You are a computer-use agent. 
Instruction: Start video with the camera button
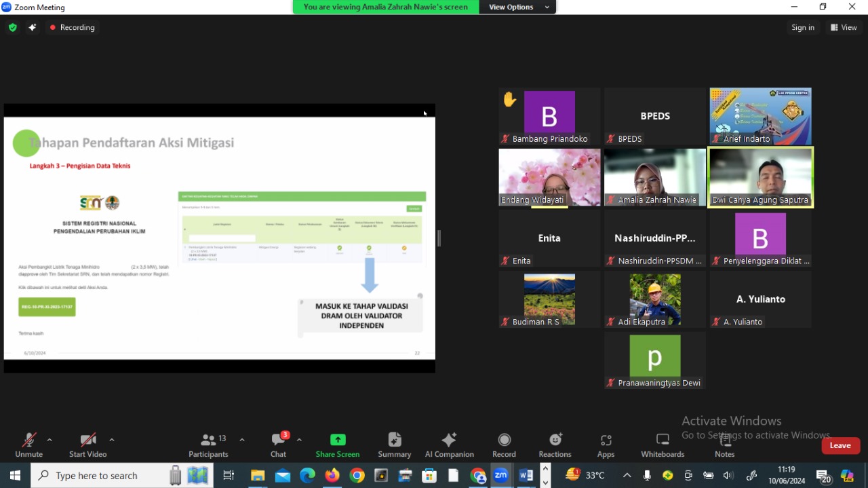click(87, 445)
